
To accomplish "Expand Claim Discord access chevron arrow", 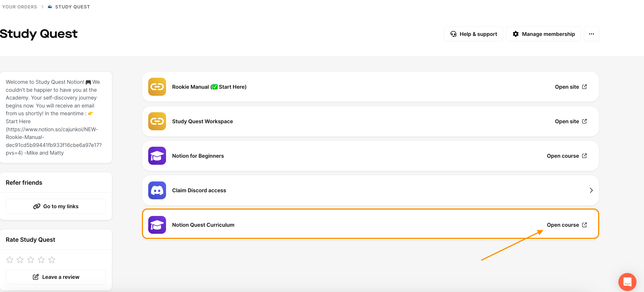I will (591, 190).
